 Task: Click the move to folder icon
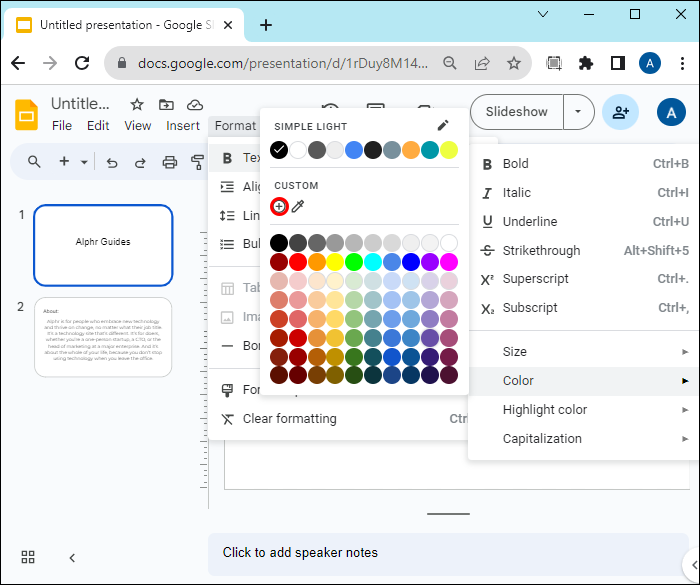[x=166, y=105]
